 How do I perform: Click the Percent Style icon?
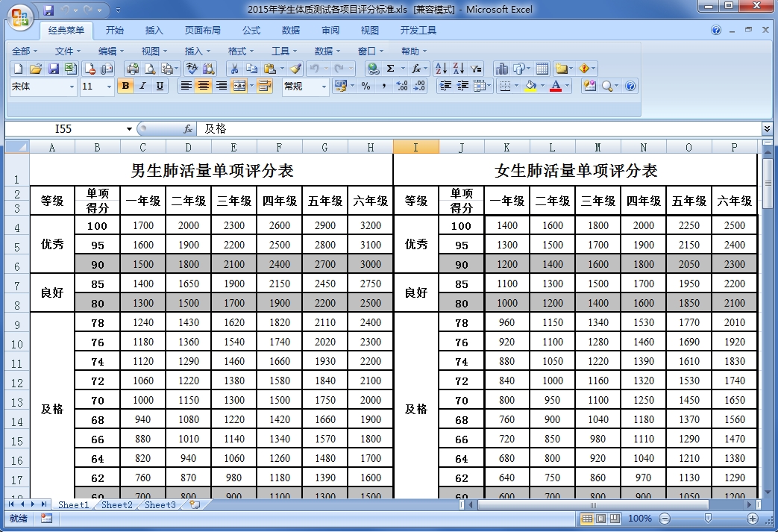366,87
